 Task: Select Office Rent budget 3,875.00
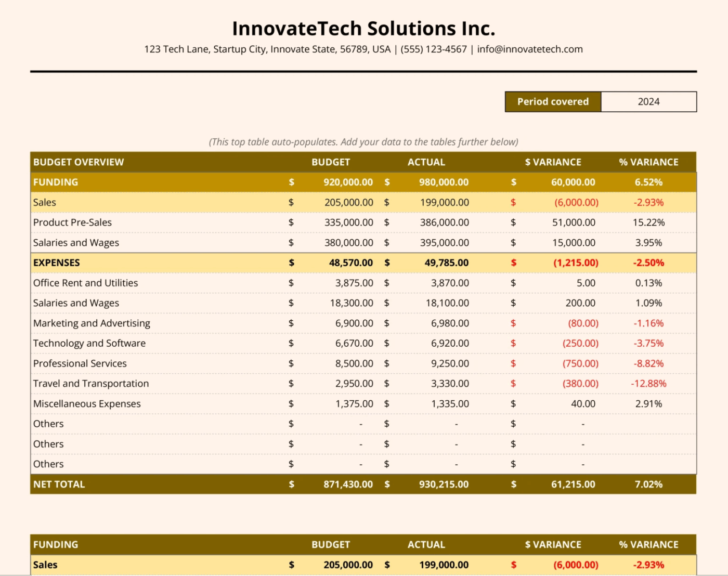354,283
